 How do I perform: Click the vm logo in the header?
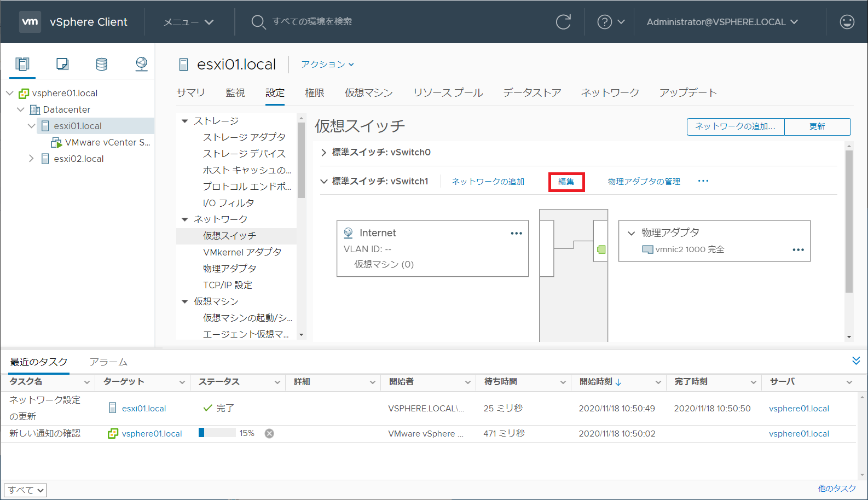click(x=30, y=22)
